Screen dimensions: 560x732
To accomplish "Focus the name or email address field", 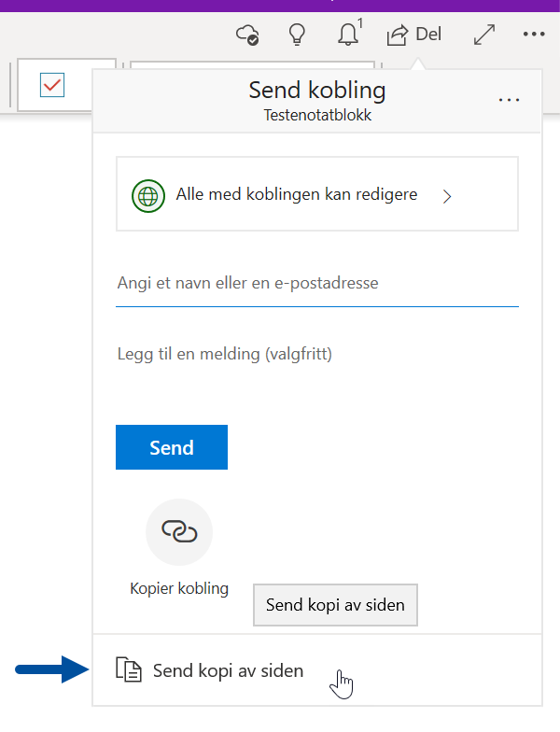I will point(317,284).
